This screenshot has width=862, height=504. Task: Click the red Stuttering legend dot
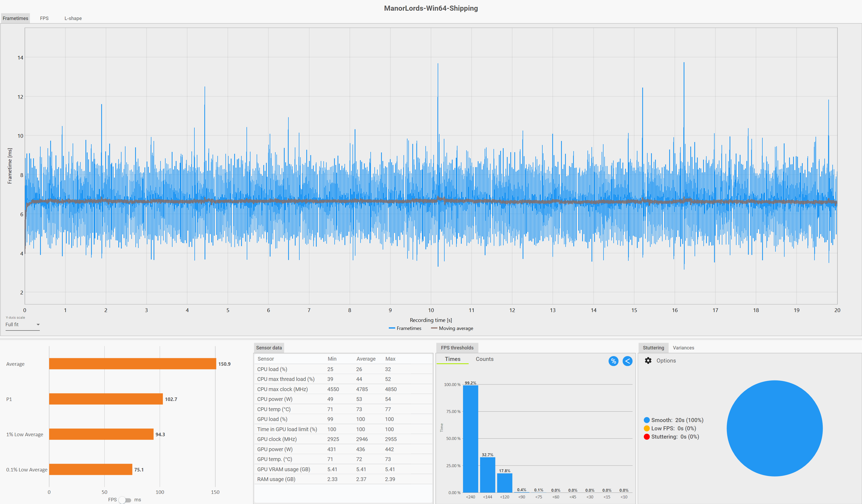point(646,437)
